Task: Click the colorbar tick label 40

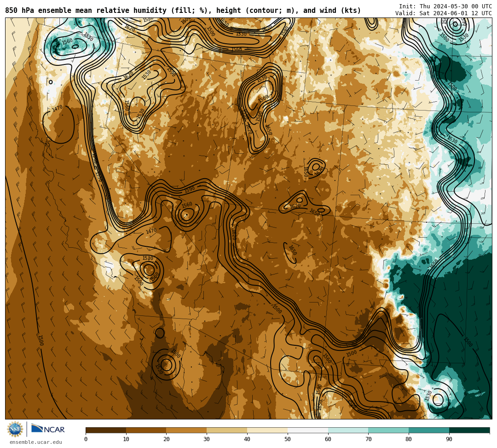Action: [x=247, y=439]
